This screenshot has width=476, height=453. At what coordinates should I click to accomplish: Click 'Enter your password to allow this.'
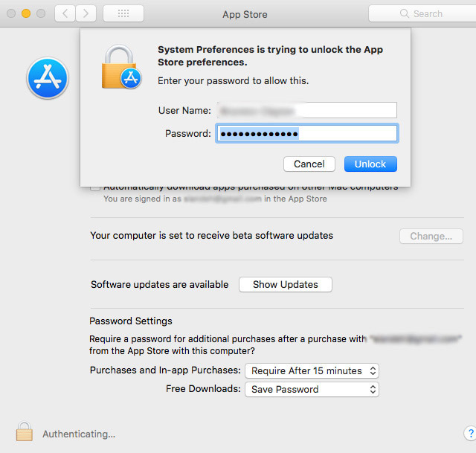tap(233, 81)
